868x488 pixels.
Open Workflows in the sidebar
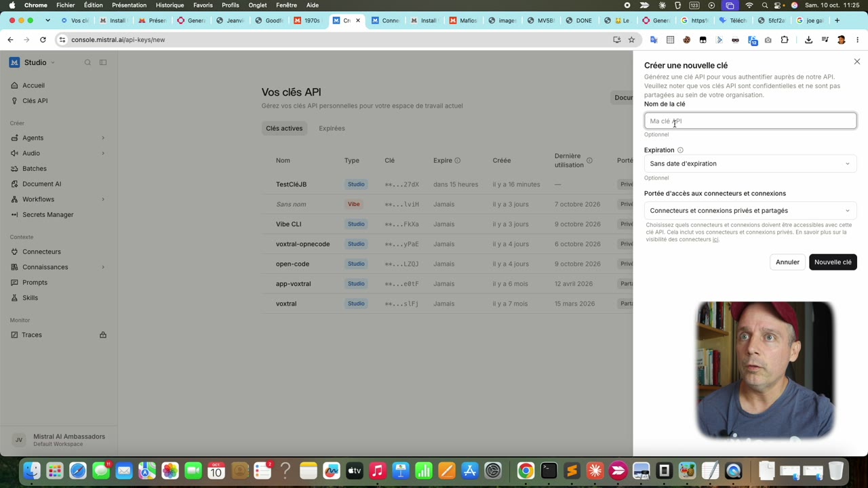38,199
